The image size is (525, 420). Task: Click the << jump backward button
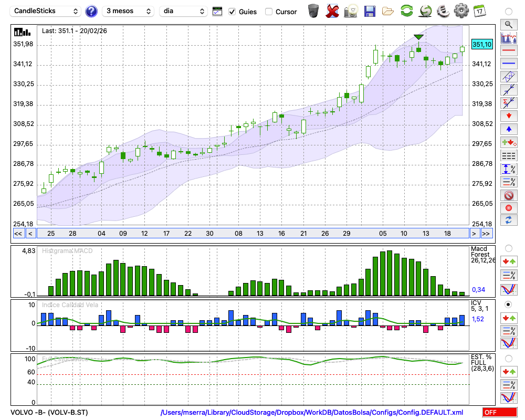click(x=18, y=233)
